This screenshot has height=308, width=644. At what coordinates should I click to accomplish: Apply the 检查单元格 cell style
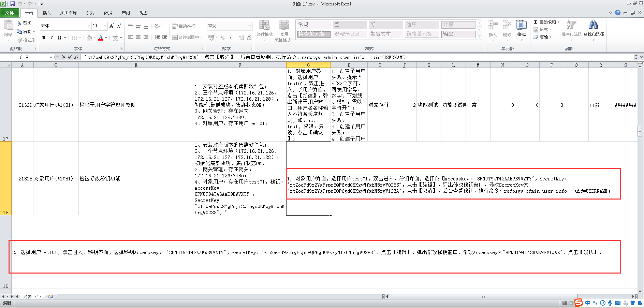coord(313,34)
